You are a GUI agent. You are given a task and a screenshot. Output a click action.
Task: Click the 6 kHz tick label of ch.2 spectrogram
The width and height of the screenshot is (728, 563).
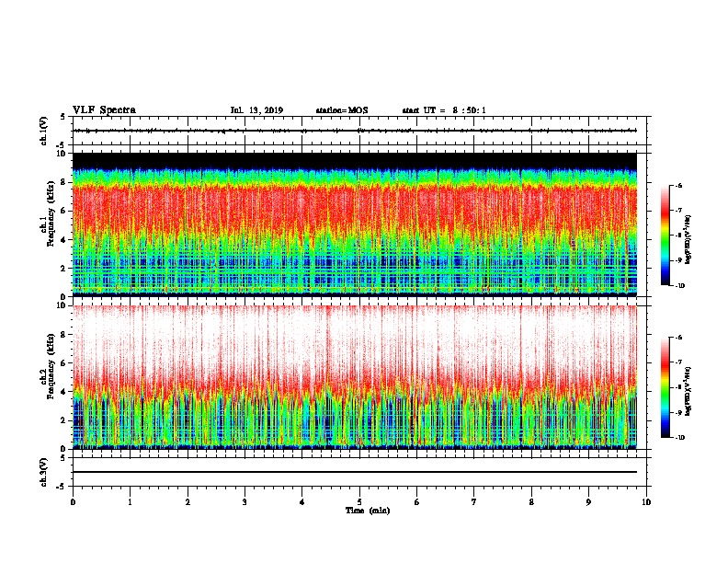pyautogui.click(x=63, y=363)
